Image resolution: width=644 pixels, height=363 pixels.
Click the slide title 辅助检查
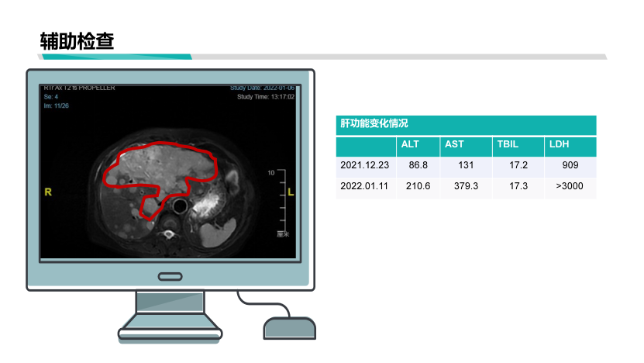point(77,41)
